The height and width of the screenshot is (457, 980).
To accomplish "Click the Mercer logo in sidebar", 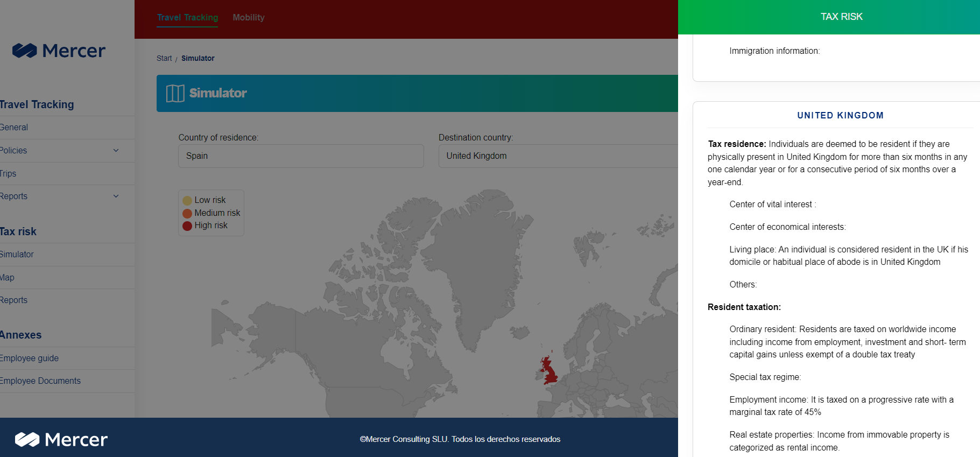I will 59,51.
